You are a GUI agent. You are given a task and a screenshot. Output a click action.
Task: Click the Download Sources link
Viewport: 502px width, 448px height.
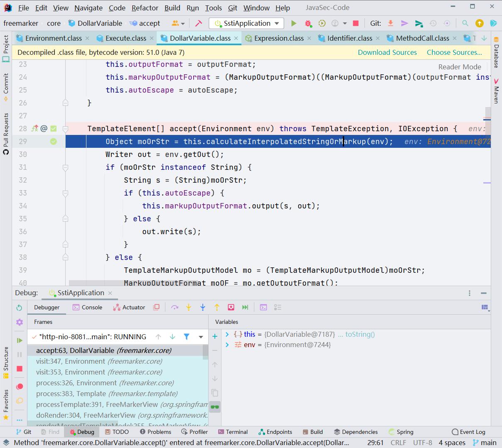[x=387, y=52]
